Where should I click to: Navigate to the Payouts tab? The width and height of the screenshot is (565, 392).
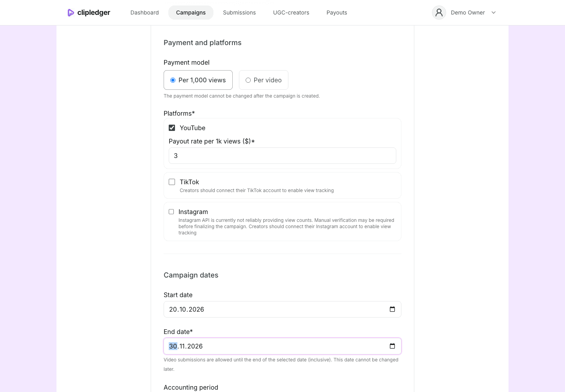point(337,13)
